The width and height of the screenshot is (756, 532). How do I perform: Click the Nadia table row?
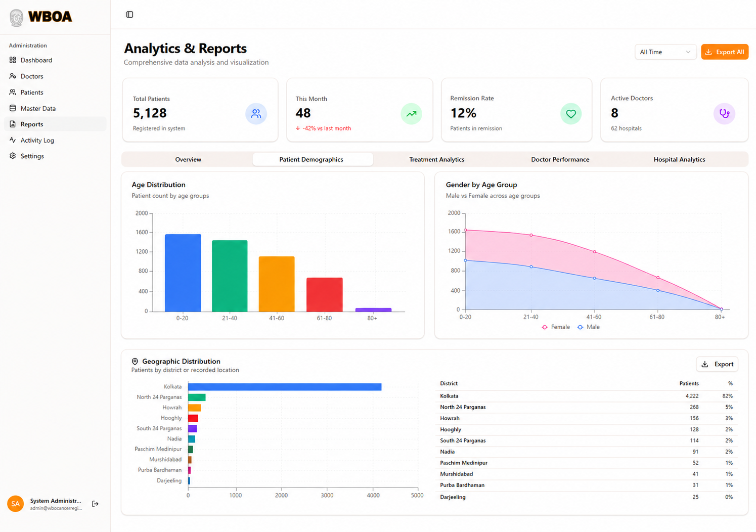(587, 452)
